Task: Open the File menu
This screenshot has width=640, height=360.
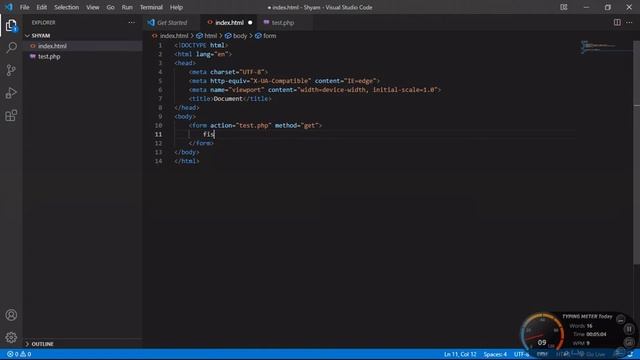Action: (x=24, y=7)
